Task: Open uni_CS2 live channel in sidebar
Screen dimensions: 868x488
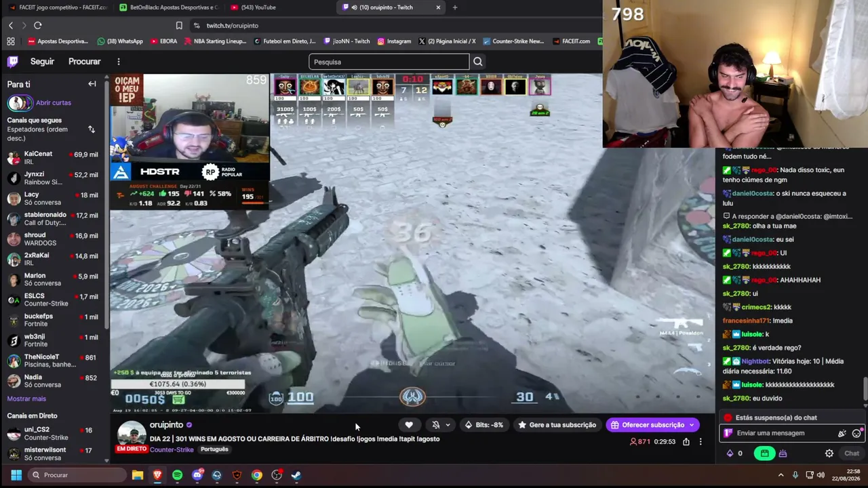Action: coord(54,434)
